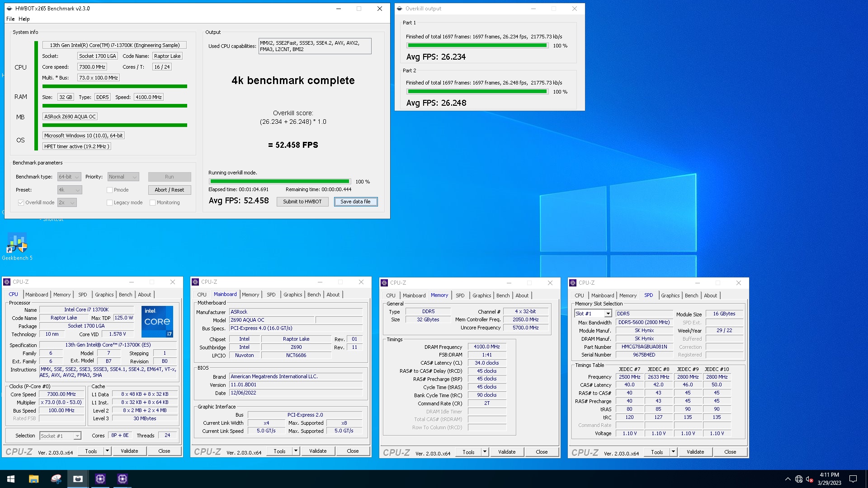
Task: Open the Geekbench 5 desktop shortcut
Action: 17,247
